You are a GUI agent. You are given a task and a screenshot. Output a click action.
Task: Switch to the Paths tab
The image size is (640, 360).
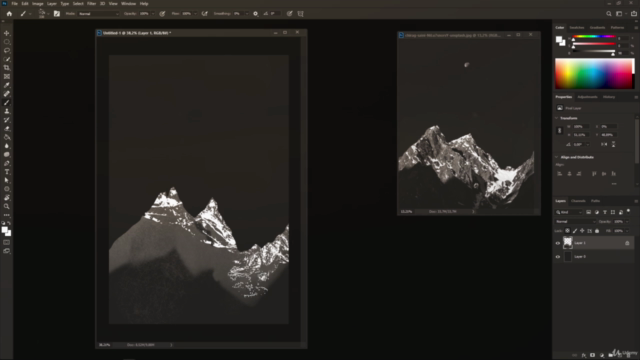[x=596, y=201]
